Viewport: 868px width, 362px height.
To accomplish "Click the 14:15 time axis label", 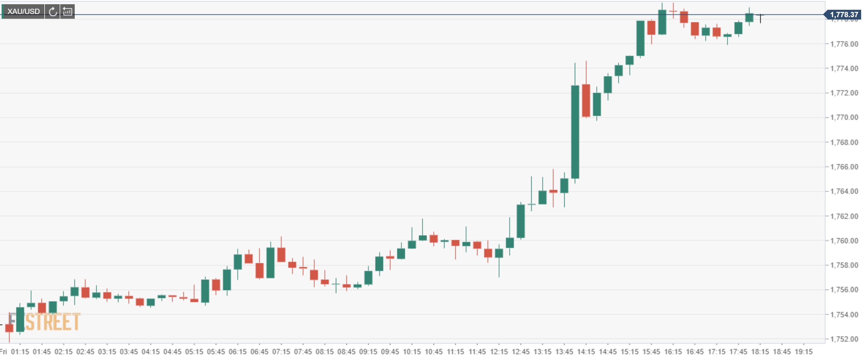I will tap(586, 352).
